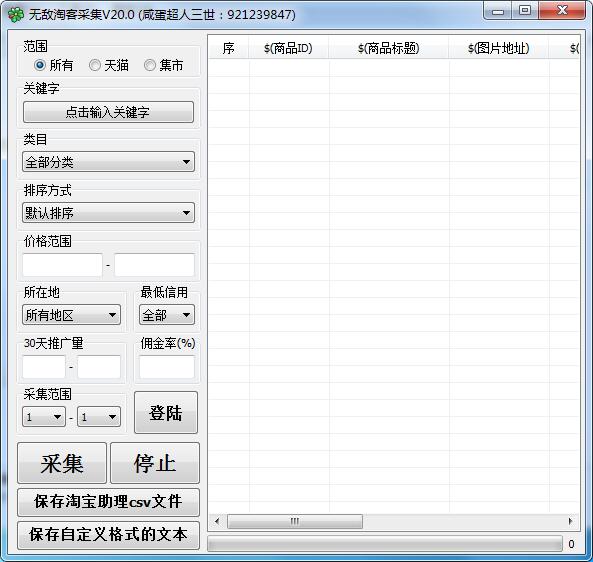
Task: Open the 采集范围 end page dropdown
Action: 99,417
